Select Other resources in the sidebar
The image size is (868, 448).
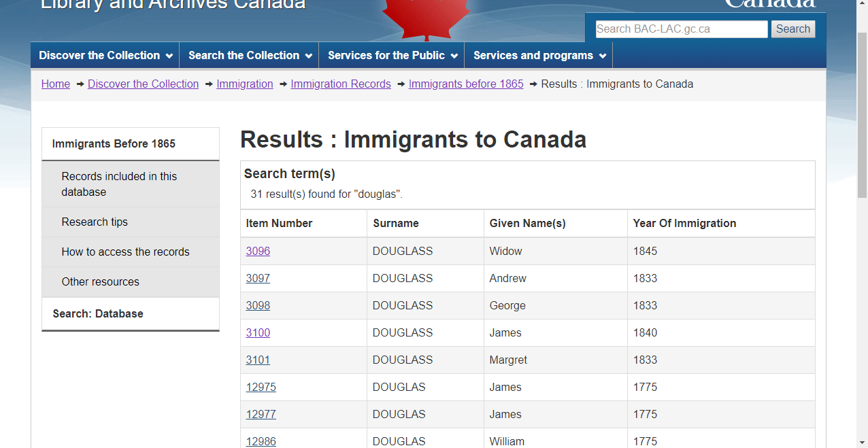click(x=100, y=282)
